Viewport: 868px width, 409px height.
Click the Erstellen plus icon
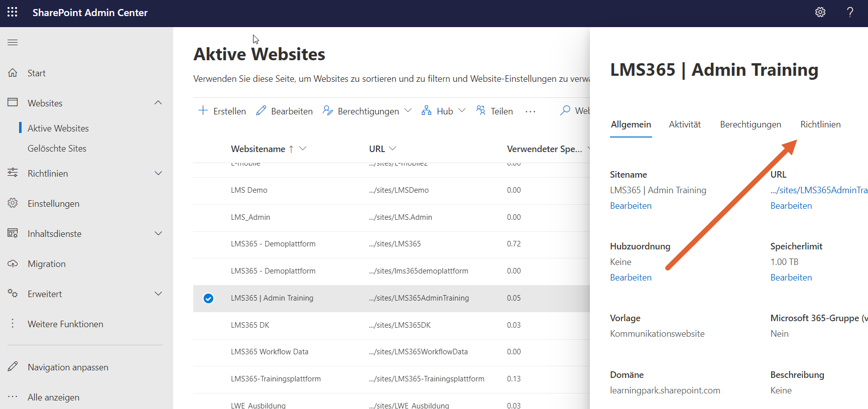tap(203, 110)
